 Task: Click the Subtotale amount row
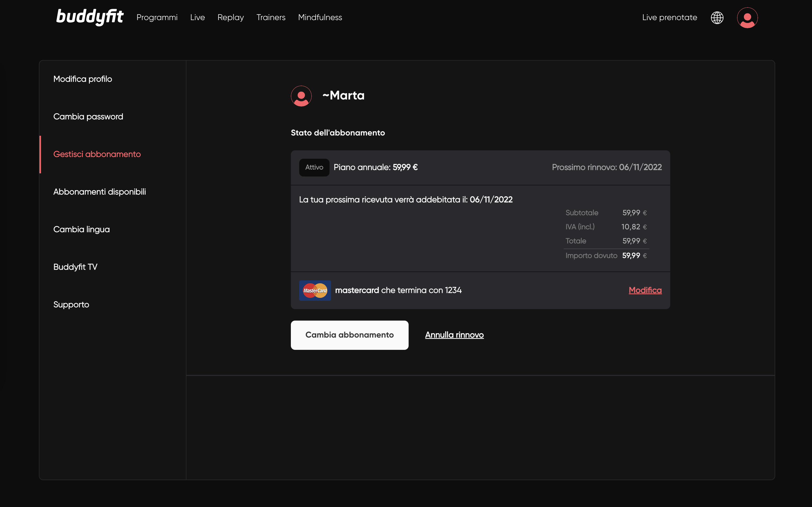click(x=606, y=213)
